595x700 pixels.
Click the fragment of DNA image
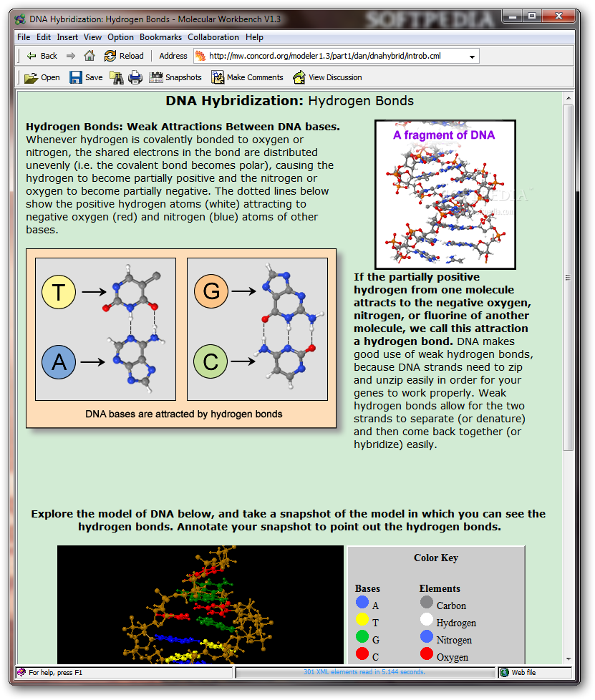[x=445, y=194]
